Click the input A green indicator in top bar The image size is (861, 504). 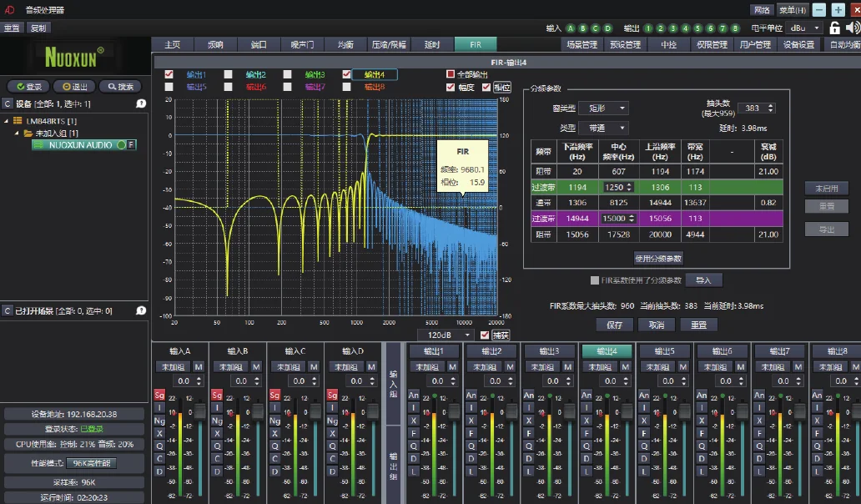click(571, 28)
